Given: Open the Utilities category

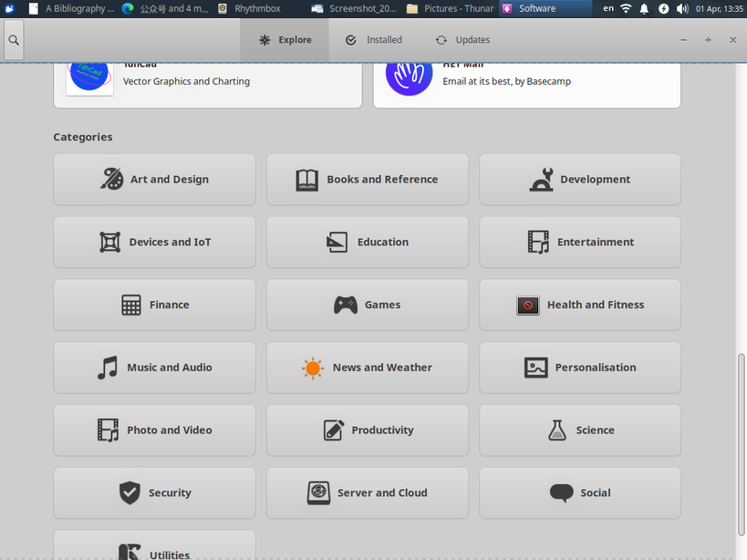Looking at the screenshot, I should click(x=154, y=545).
